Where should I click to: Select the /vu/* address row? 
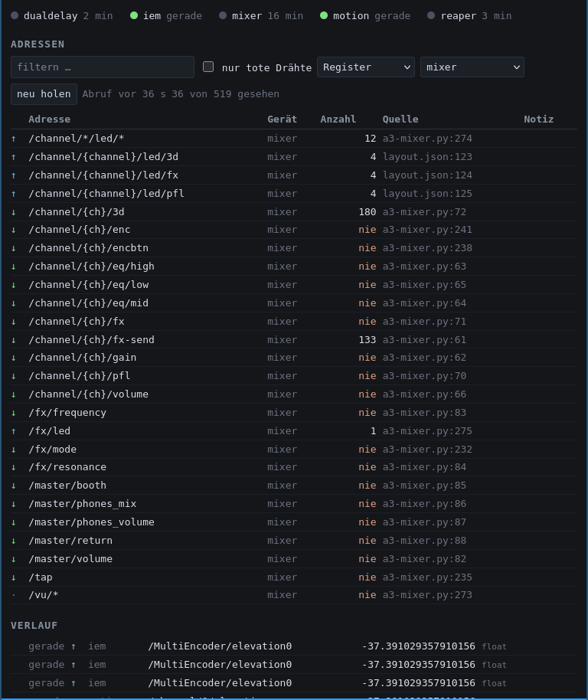click(294, 595)
